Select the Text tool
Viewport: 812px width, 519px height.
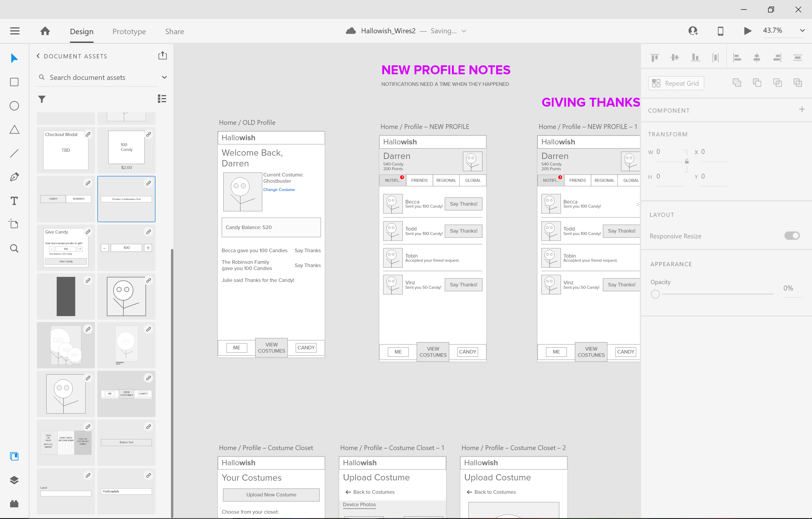(15, 201)
